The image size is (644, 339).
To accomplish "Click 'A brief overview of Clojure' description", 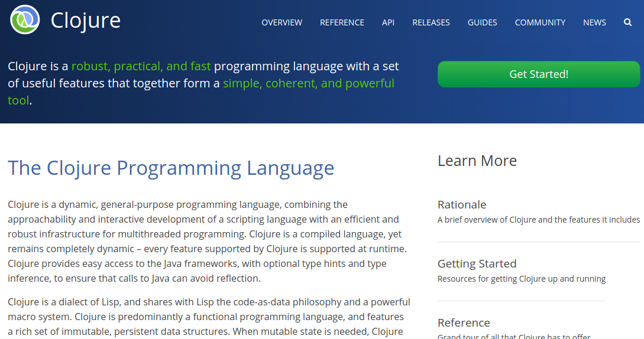I will pos(539,220).
